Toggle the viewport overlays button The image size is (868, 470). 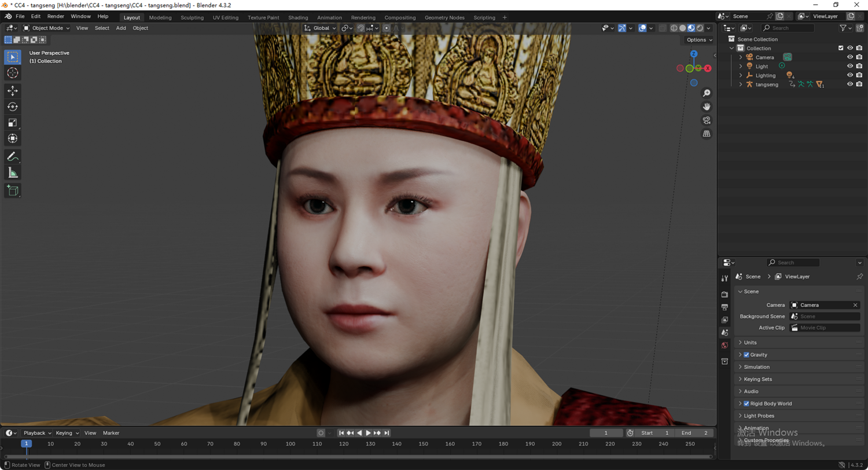coord(642,28)
